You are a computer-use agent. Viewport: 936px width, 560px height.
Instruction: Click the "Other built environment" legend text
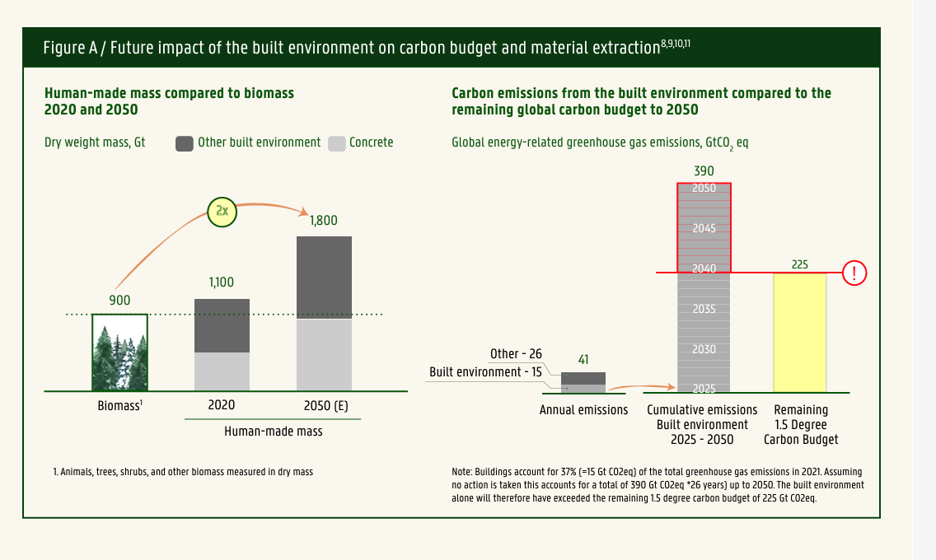pyautogui.click(x=259, y=142)
